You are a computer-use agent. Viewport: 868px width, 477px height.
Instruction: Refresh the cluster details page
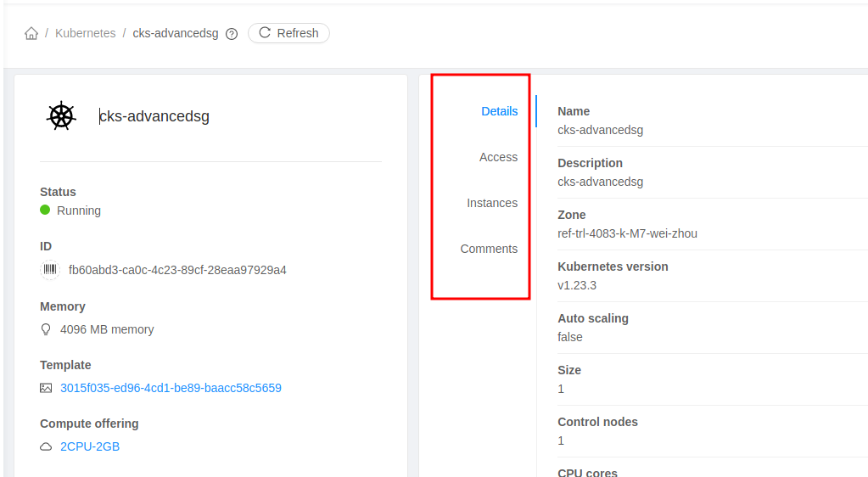[x=289, y=33]
